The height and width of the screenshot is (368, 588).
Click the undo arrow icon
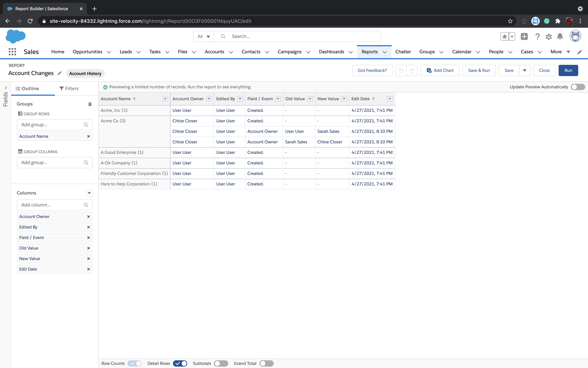pos(401,70)
